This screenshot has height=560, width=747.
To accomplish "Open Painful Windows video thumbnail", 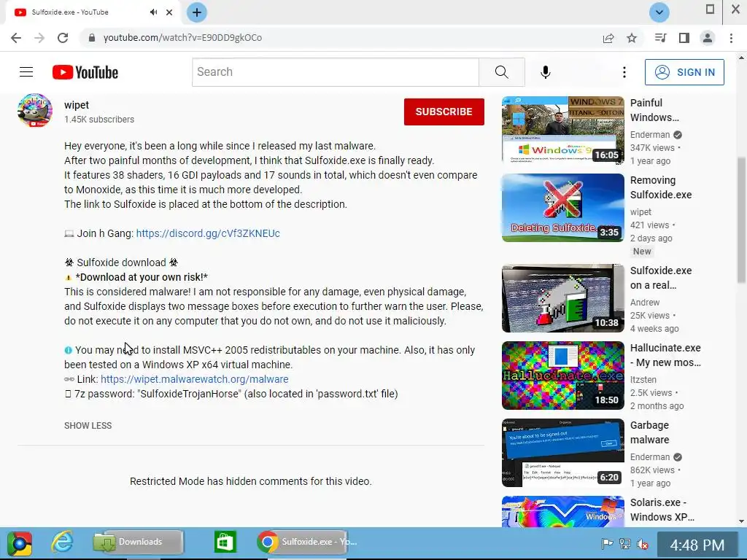I will 562,130.
